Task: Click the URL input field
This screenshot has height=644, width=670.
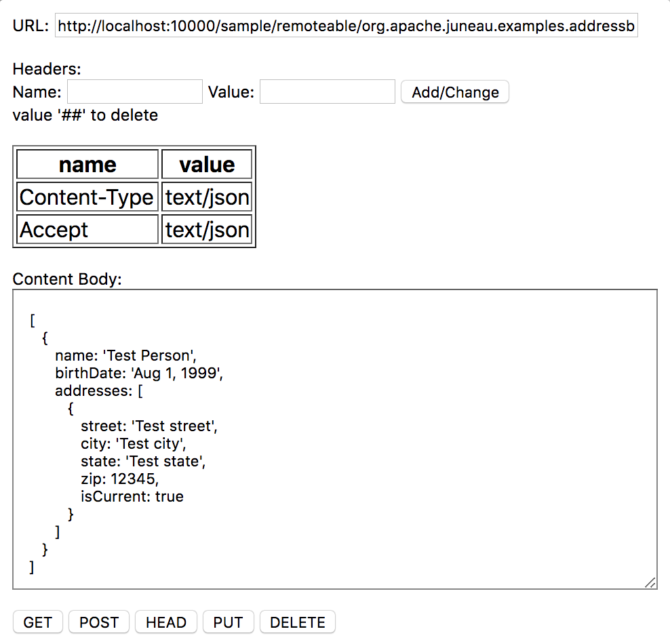Action: pos(346,26)
